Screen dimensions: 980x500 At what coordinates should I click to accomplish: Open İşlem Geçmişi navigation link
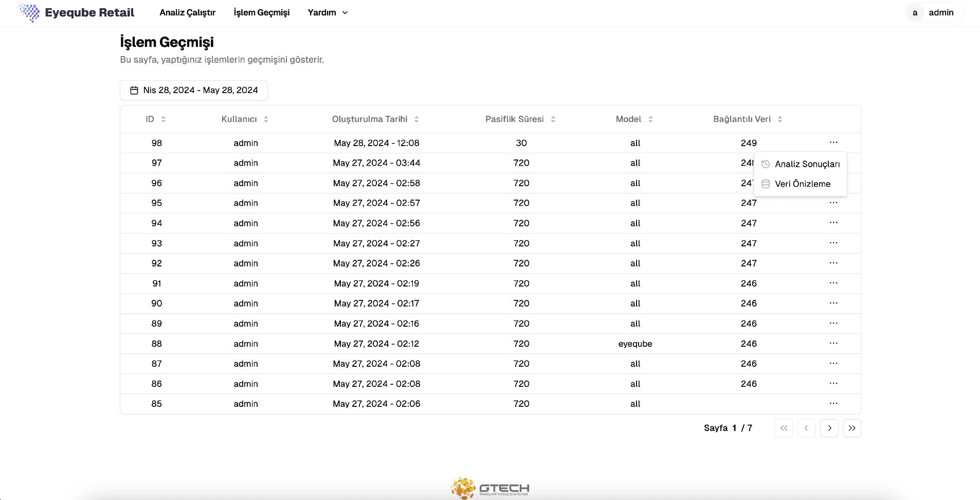(x=262, y=12)
